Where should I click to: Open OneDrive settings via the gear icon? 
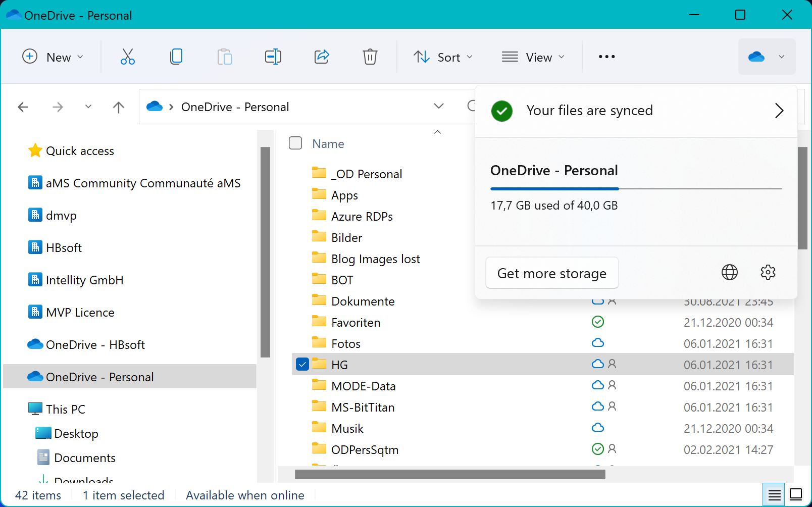(768, 272)
